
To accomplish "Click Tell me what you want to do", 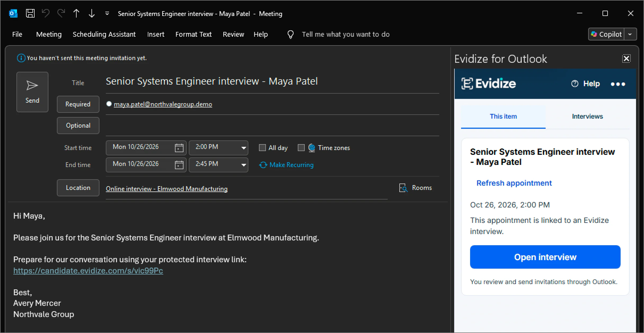I will (x=346, y=34).
